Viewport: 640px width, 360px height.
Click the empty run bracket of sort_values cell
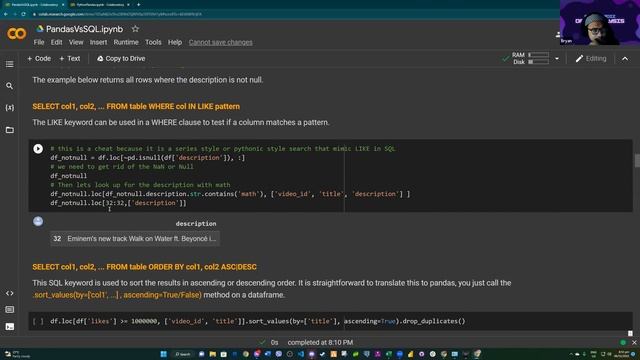pos(38,321)
